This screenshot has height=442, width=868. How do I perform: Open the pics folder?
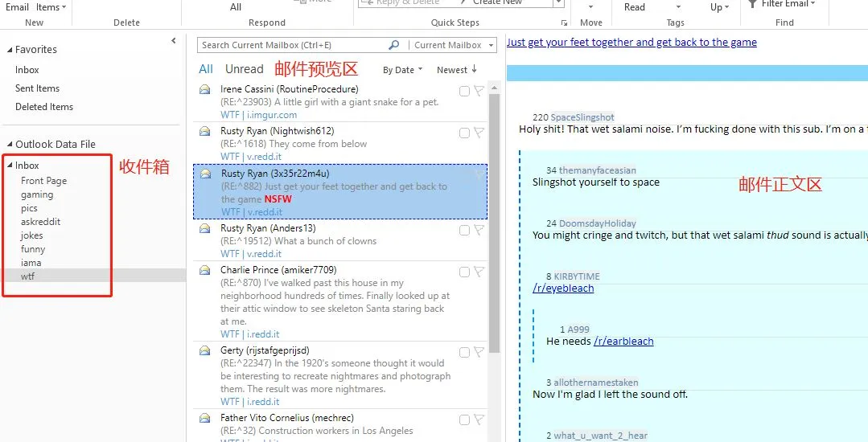click(29, 209)
